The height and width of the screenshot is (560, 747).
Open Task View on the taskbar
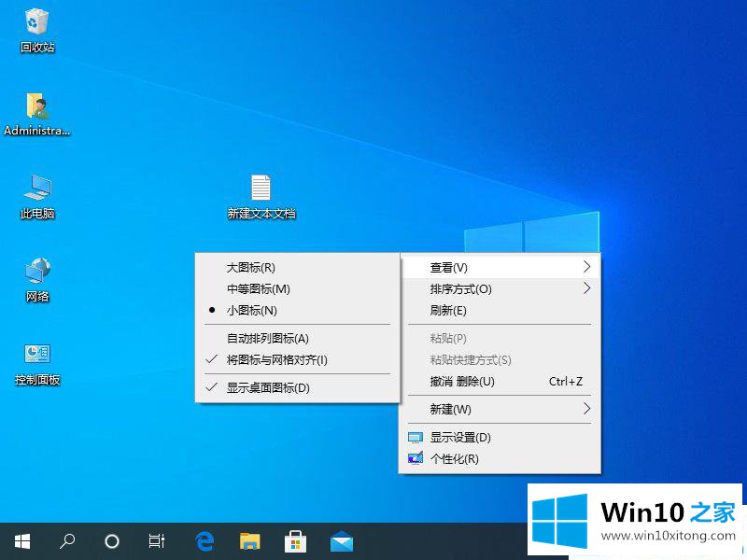[156, 541]
